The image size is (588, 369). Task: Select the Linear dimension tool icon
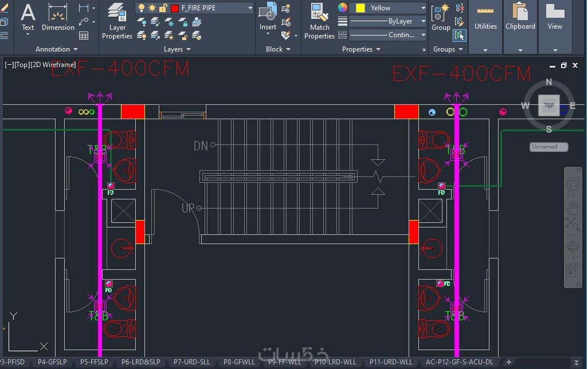pyautogui.click(x=84, y=8)
